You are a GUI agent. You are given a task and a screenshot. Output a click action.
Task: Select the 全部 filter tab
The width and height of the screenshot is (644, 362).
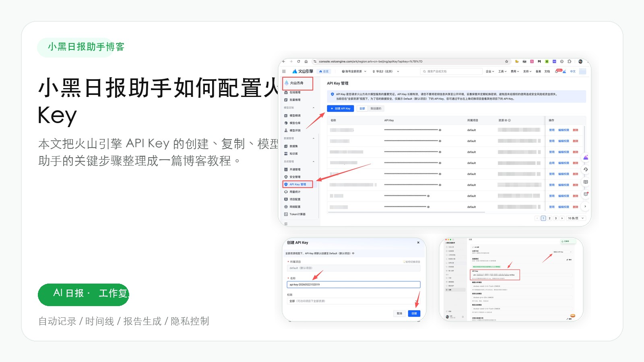362,109
